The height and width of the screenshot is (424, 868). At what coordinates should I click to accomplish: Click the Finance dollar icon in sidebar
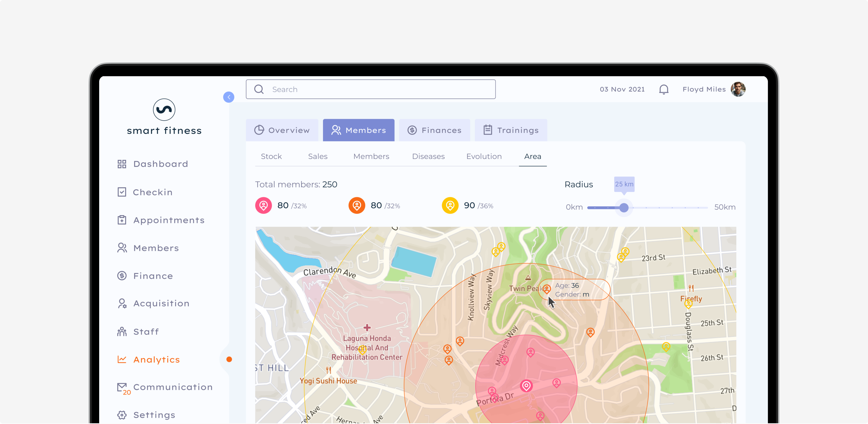tap(122, 275)
